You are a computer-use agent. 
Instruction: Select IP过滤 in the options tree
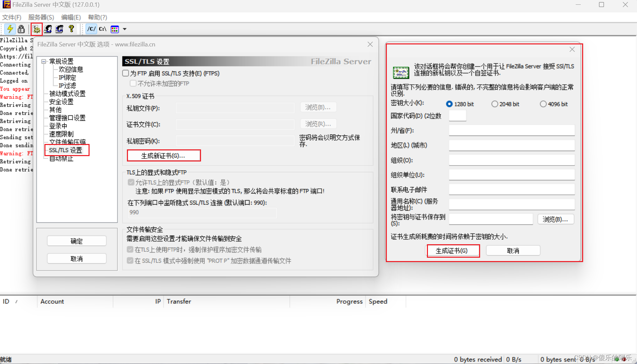click(67, 85)
